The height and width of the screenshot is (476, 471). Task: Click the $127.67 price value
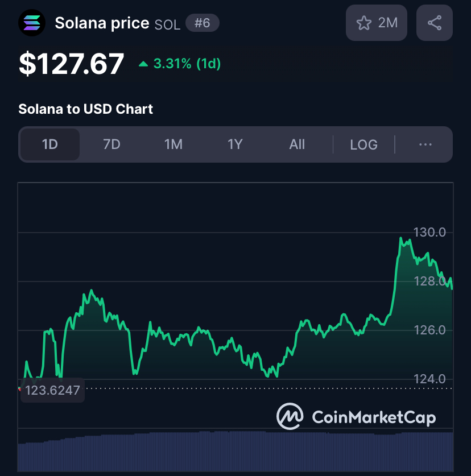[x=71, y=64]
